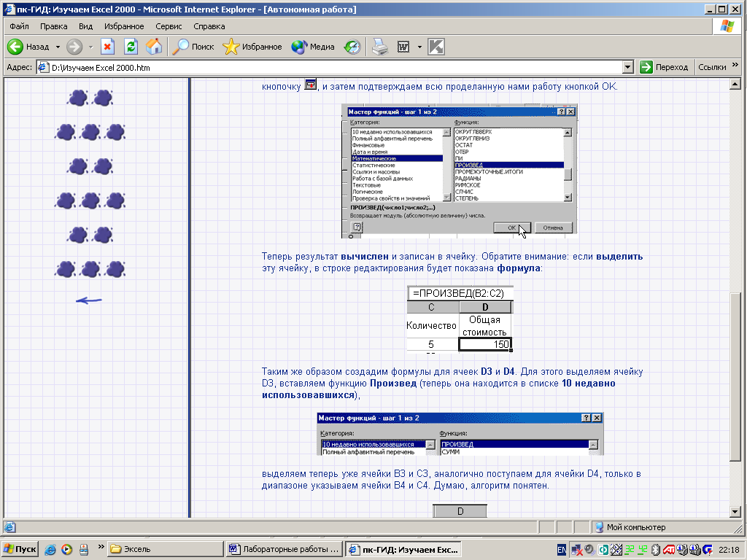Click the K toolbar icon
This screenshot has width=747, height=560.
pos(436,47)
